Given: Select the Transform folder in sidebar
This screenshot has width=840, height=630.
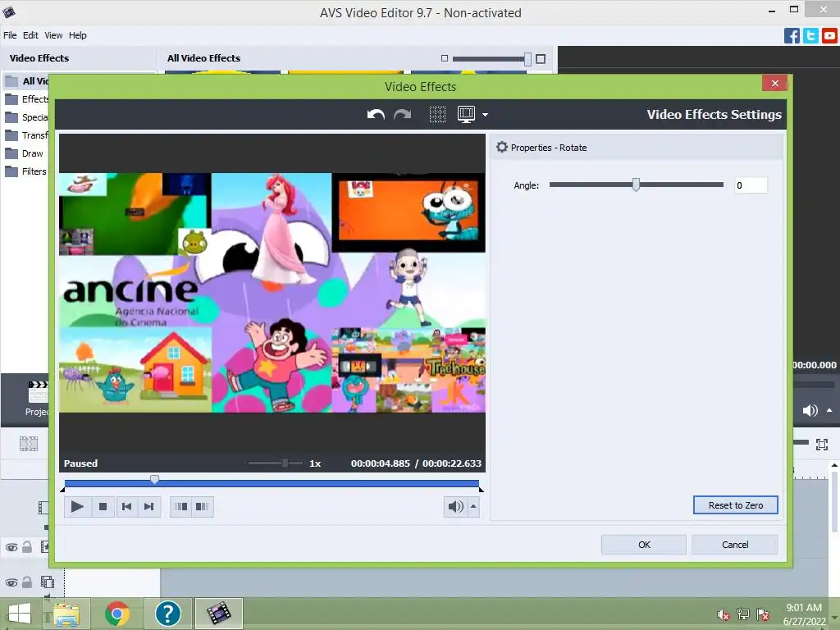Looking at the screenshot, I should coord(27,135).
